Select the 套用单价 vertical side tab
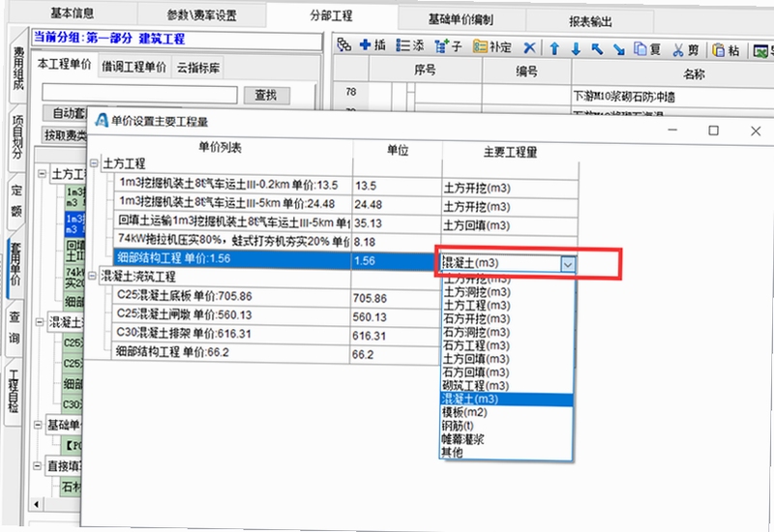Image resolution: width=774 pixels, height=532 pixels. pyautogui.click(x=15, y=263)
